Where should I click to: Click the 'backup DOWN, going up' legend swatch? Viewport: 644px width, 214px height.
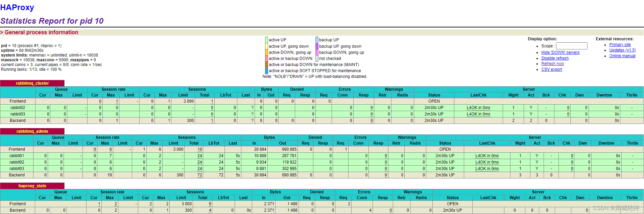(x=317, y=52)
